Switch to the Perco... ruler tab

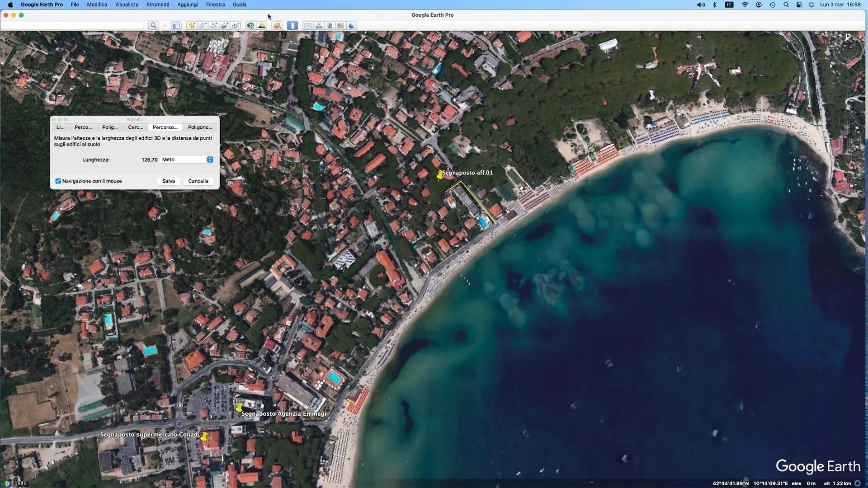(83, 127)
